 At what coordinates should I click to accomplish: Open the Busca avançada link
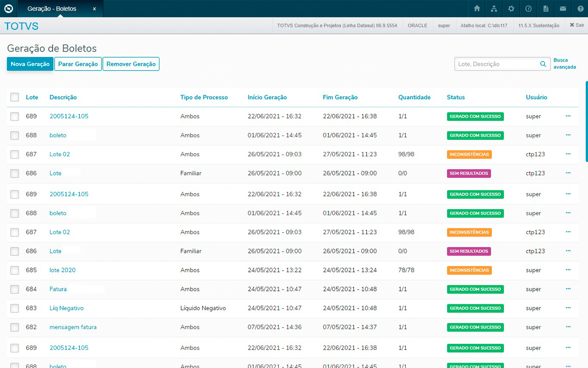[x=564, y=64]
